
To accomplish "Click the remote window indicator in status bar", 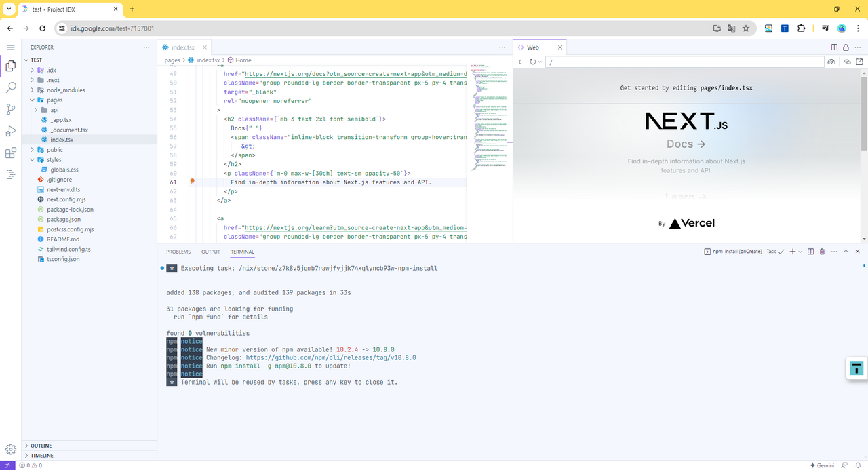I will [7, 465].
